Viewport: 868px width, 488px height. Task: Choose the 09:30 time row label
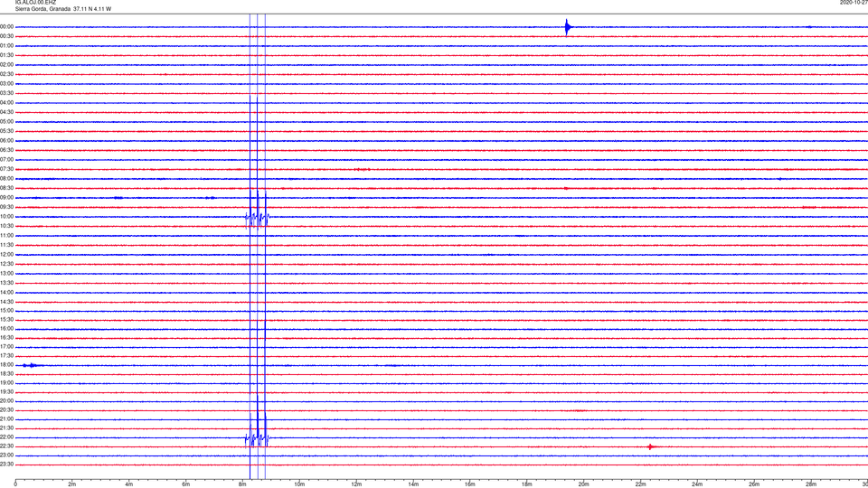pos(7,207)
